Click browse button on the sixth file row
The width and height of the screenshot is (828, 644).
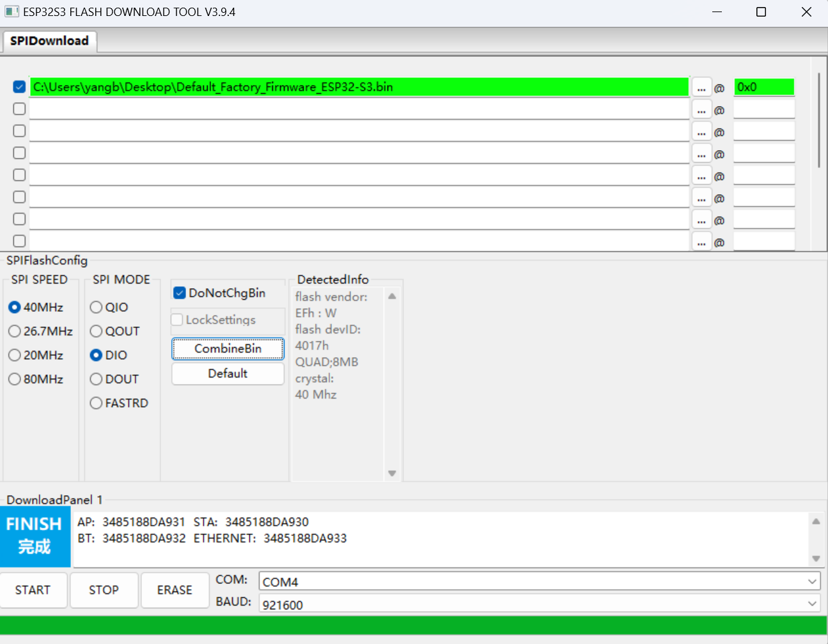tap(701, 198)
